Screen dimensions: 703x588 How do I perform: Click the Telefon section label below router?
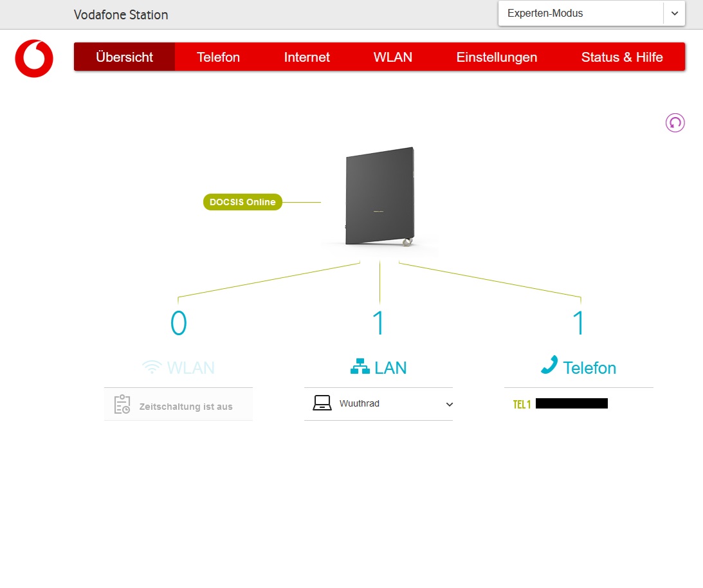[x=590, y=368]
